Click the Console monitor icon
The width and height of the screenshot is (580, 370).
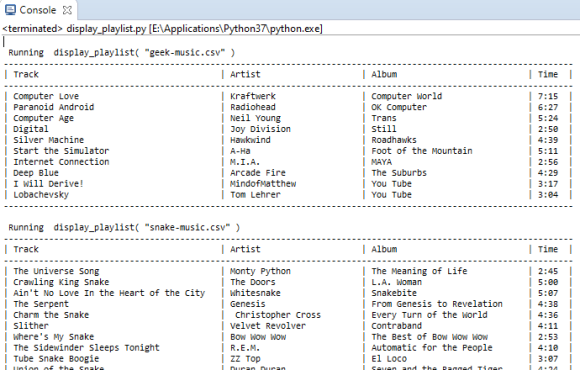coord(10,10)
